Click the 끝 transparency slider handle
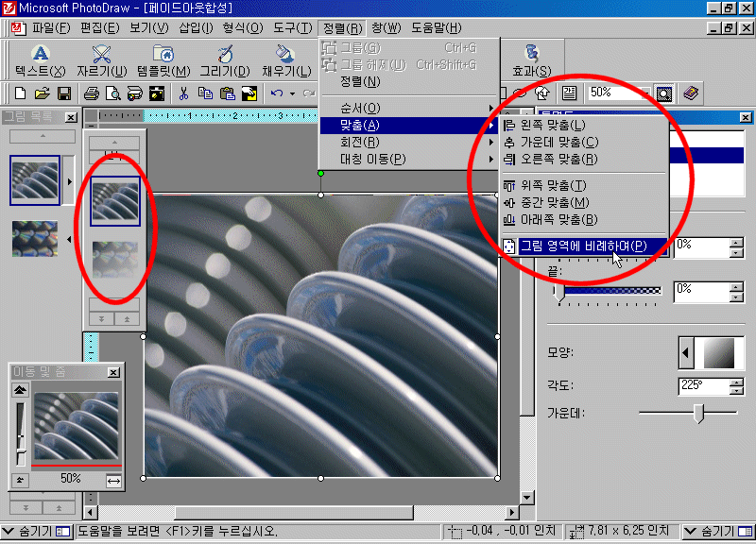This screenshot has height=544, width=756. (558, 293)
